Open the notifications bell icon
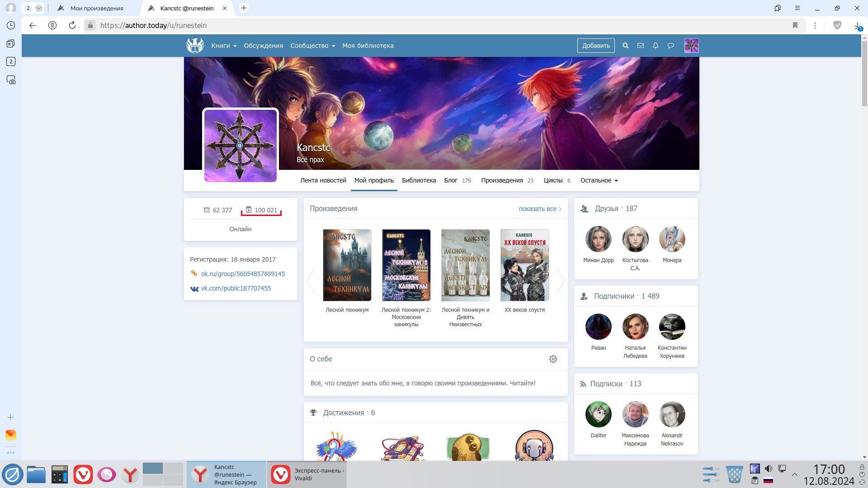Screen dimensions: 868x488 point(656,46)
